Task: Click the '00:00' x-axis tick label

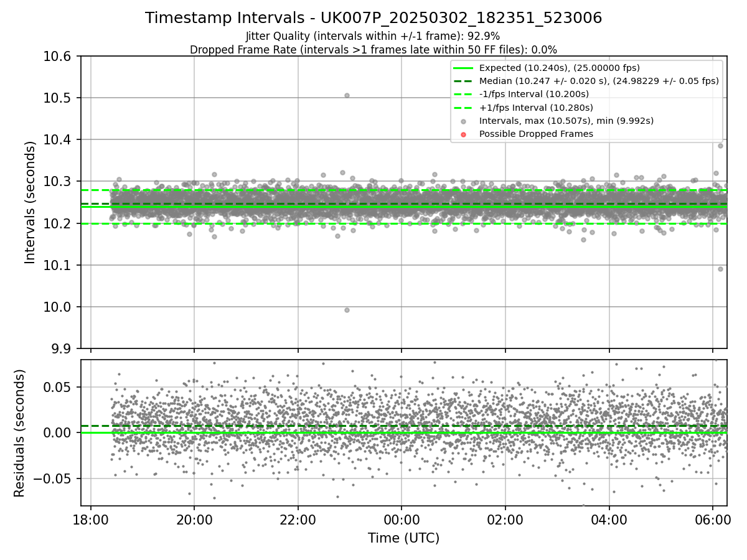Action: point(402,520)
